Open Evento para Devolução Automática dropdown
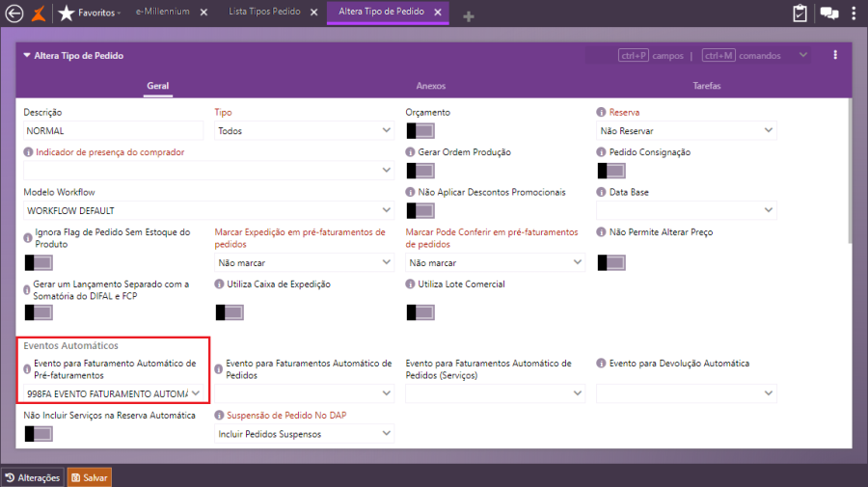 click(687, 393)
